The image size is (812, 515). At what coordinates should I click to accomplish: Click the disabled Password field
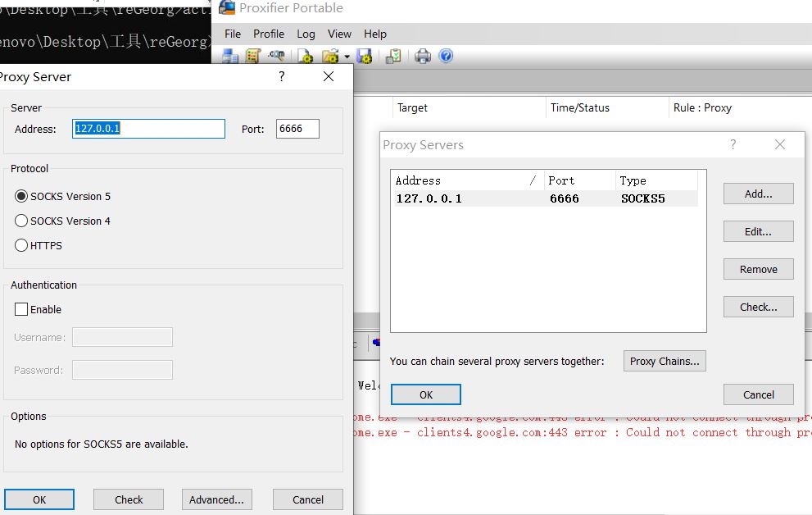click(x=122, y=370)
